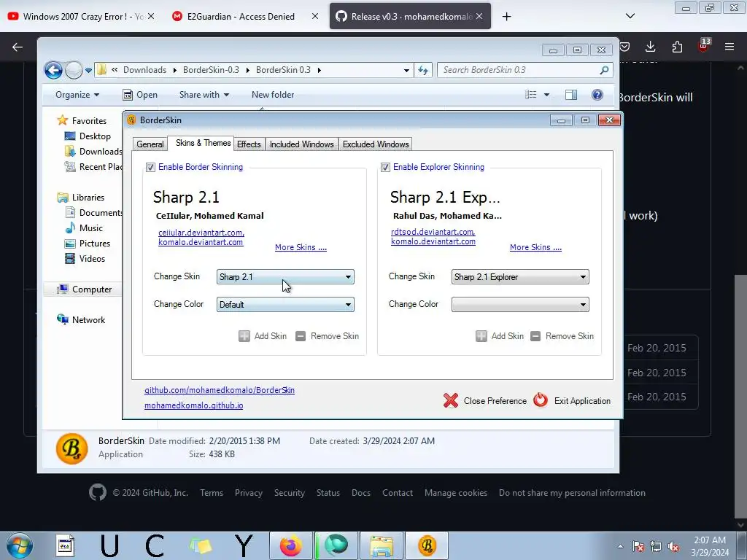Image resolution: width=747 pixels, height=560 pixels.
Task: Click the BorderSkin title bar app icon
Action: tap(131, 120)
